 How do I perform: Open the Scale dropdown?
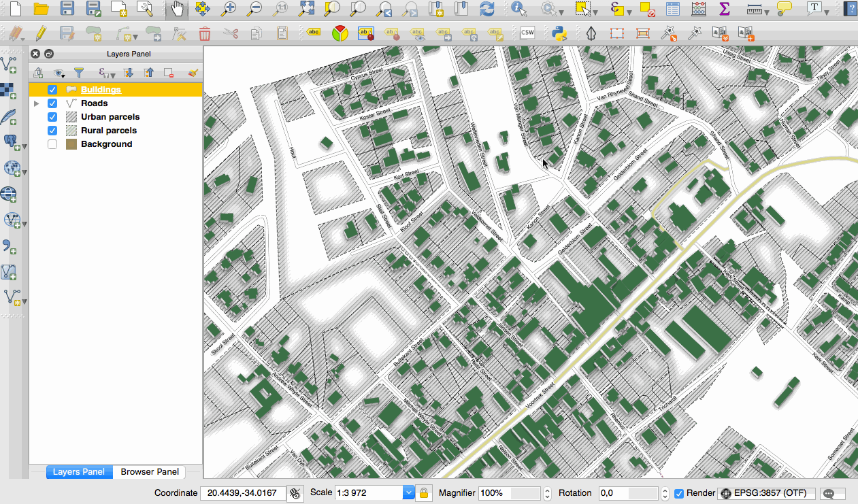tap(408, 493)
